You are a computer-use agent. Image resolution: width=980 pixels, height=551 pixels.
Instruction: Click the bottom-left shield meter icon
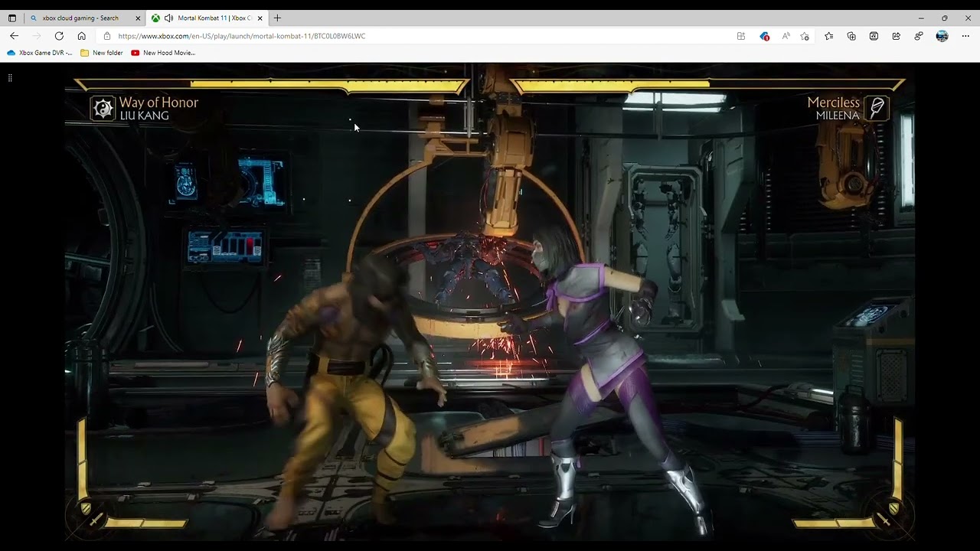(x=86, y=508)
